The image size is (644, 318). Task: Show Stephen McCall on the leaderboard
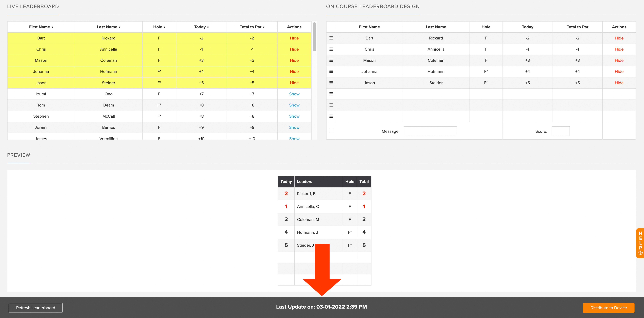tap(294, 116)
